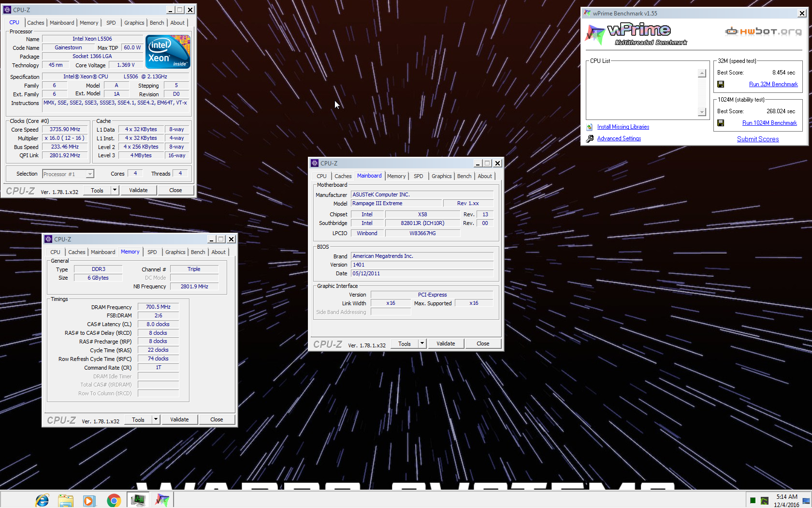
Task: Open Tools dropdown arrow in the Mainboard window
Action: [x=422, y=344]
